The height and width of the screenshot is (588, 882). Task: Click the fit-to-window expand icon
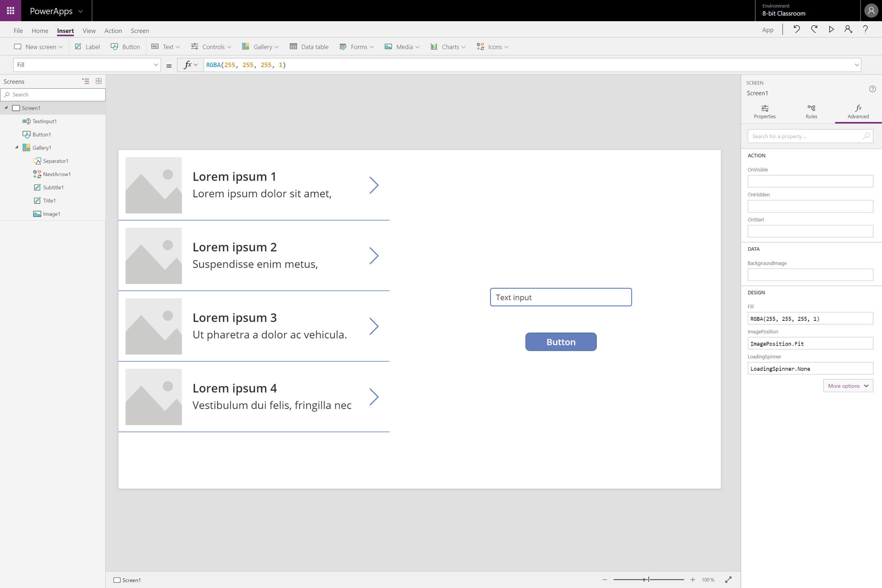728,580
